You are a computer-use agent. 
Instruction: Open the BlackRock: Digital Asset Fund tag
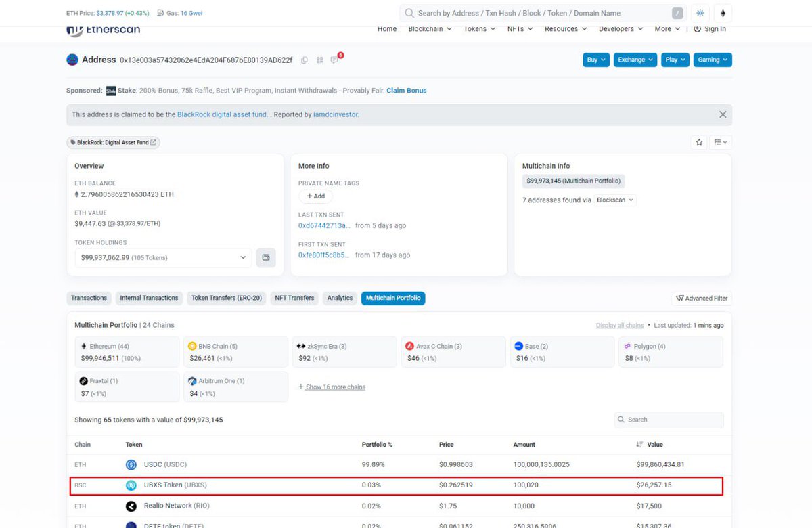click(113, 142)
